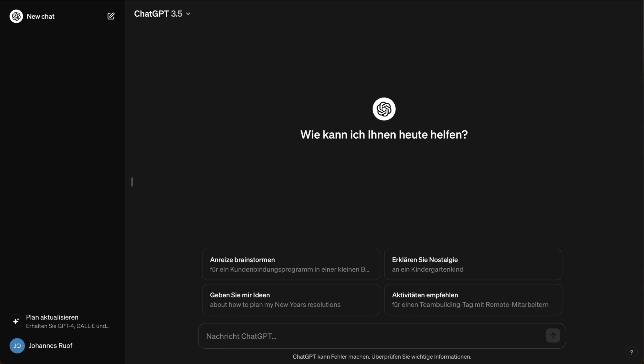
Task: Expand the model version chevron
Action: (188, 14)
